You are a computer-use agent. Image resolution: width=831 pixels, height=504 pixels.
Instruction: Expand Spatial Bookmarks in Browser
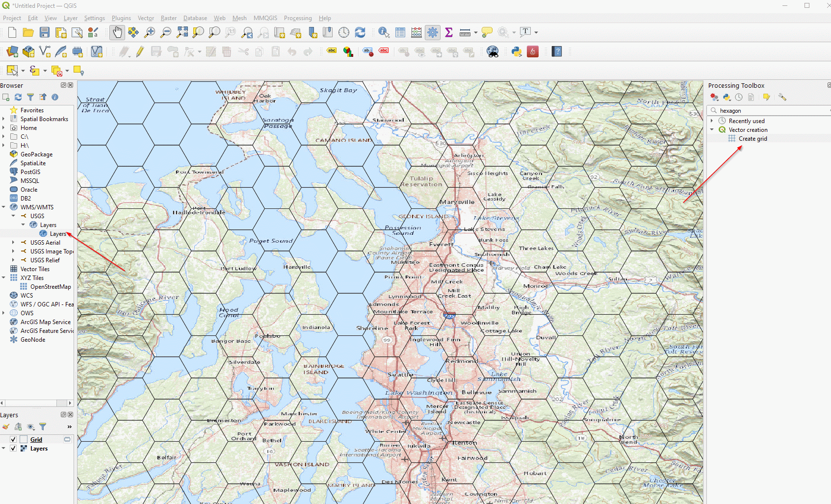(x=4, y=119)
